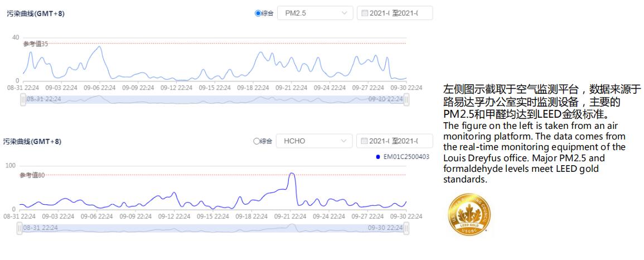Viewport: 644px width, 260px height.
Task: Select the 综合 radio for HCHO chart
Action: point(258,141)
